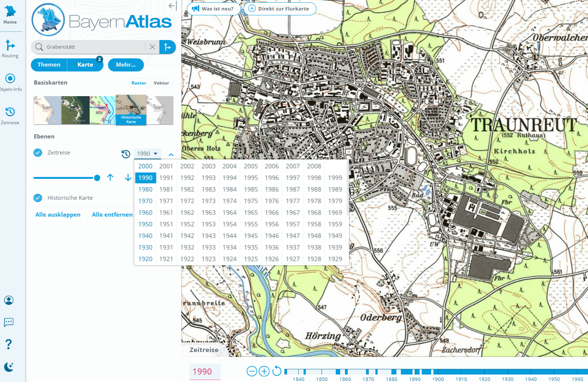This screenshot has width=588, height=382.
Task: Open the feedback chat icon
Action: point(9,322)
